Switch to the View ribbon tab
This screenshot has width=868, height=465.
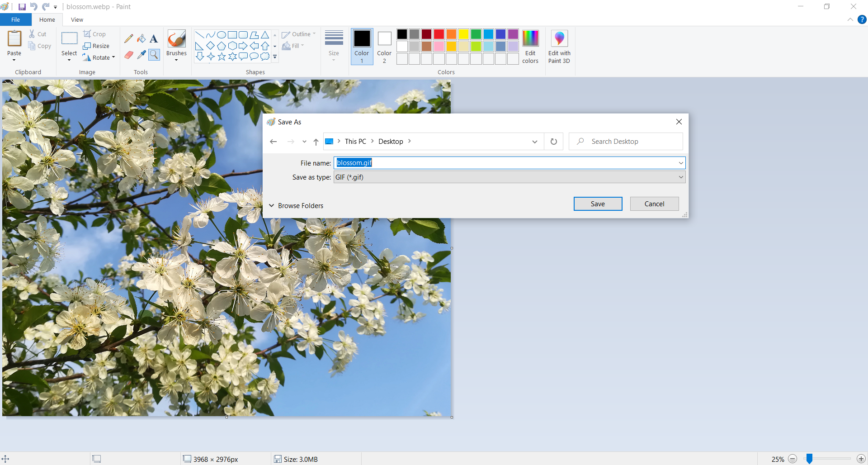coord(77,20)
